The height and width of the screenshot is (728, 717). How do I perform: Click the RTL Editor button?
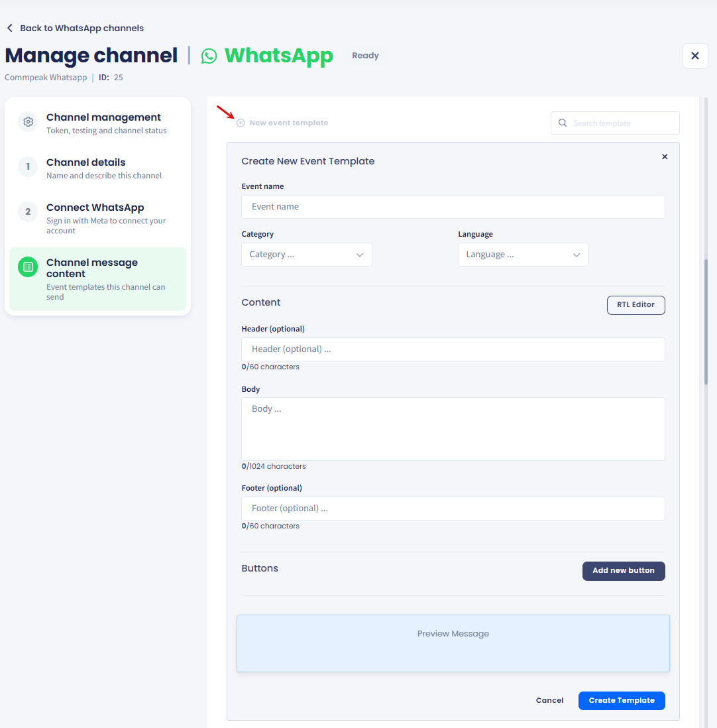[635, 305]
